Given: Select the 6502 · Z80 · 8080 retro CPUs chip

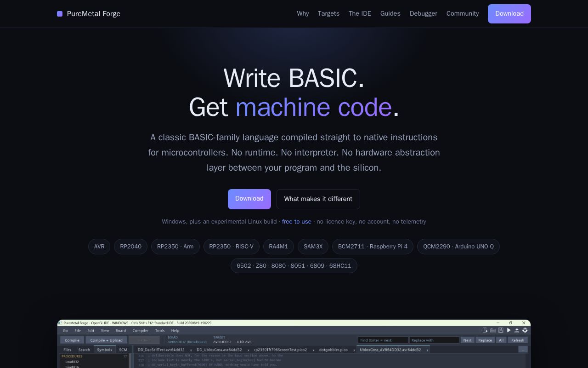Looking at the screenshot, I should pos(294,266).
